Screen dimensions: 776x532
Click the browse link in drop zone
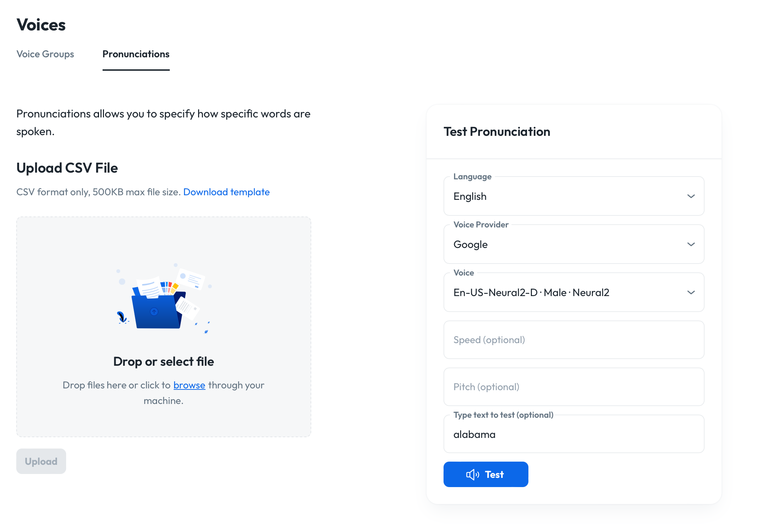coord(189,385)
